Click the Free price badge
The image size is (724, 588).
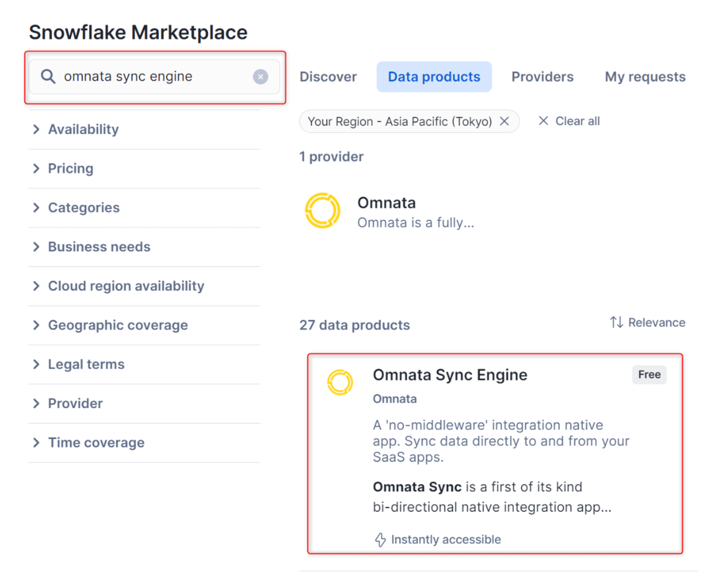point(649,375)
